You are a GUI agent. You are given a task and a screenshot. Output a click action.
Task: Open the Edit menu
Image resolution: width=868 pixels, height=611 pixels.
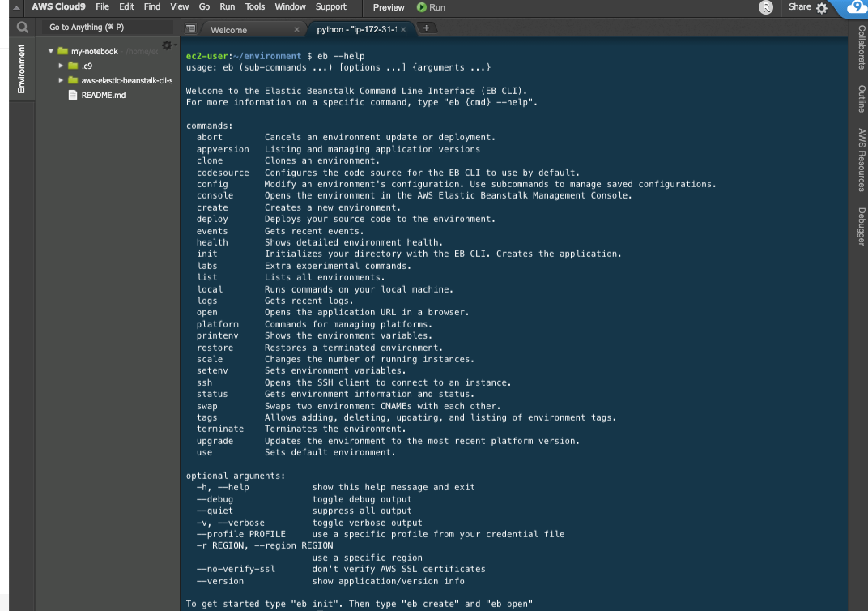(127, 6)
